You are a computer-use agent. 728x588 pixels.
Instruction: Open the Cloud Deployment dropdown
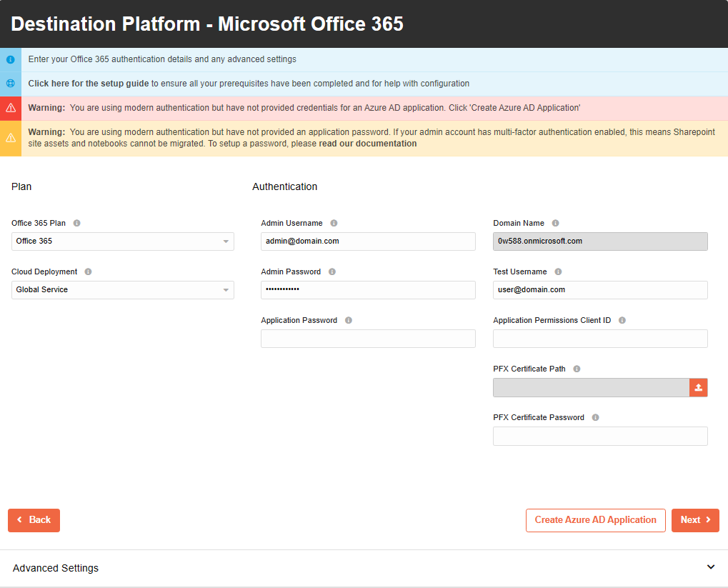pos(123,290)
